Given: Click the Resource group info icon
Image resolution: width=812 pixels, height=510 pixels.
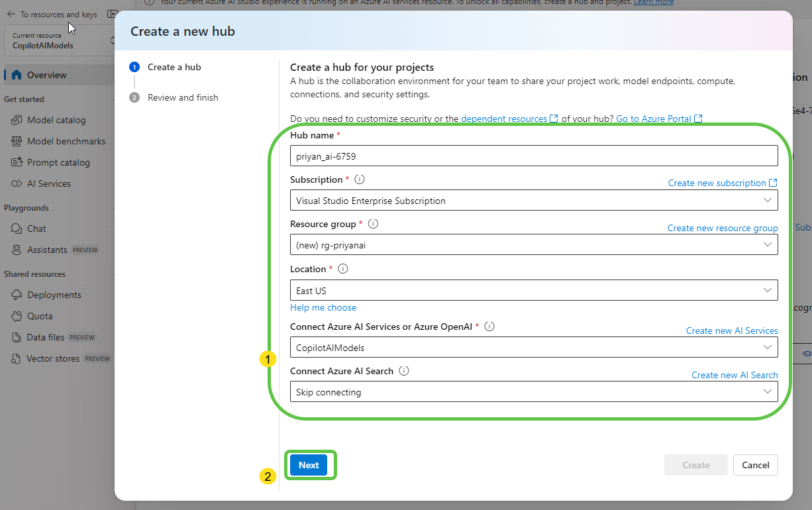Looking at the screenshot, I should tap(373, 224).
